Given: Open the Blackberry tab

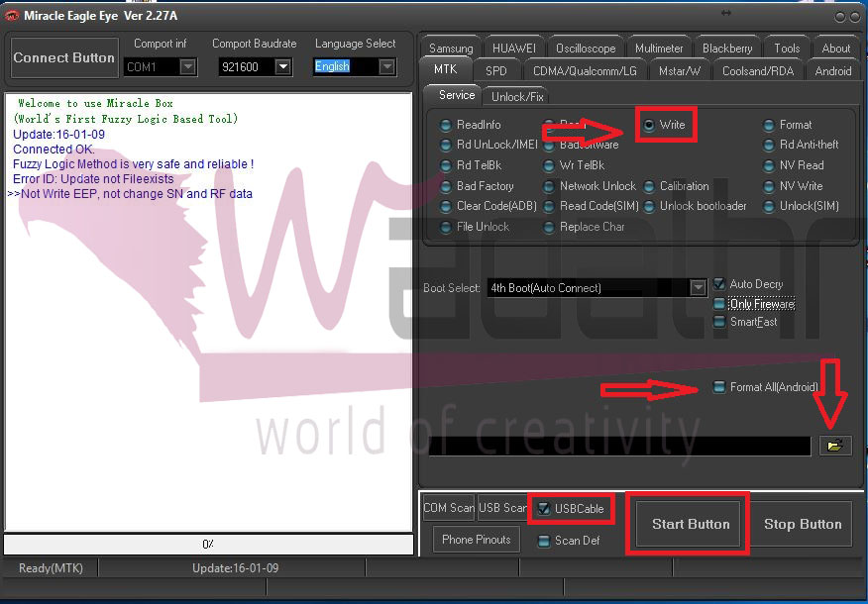Looking at the screenshot, I should point(727,49).
